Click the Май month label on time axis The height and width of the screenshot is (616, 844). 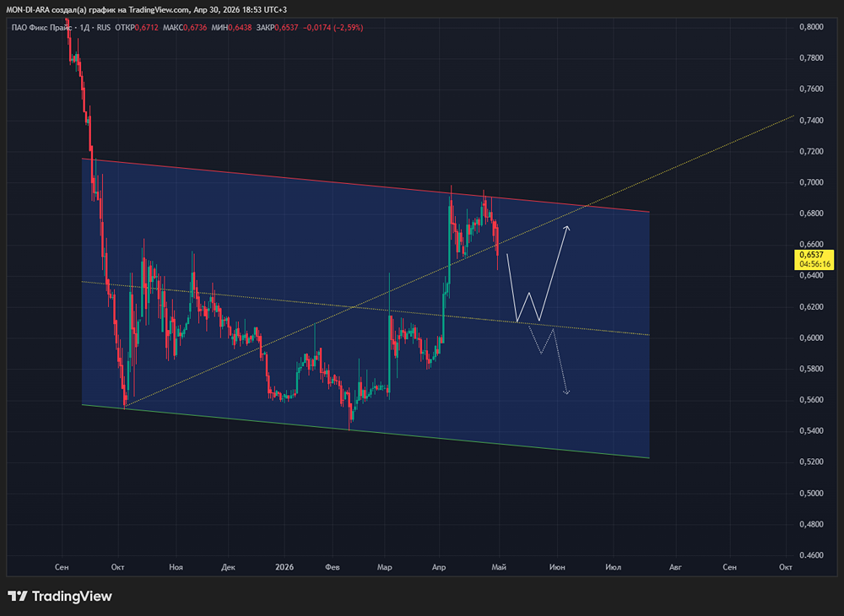[499, 568]
